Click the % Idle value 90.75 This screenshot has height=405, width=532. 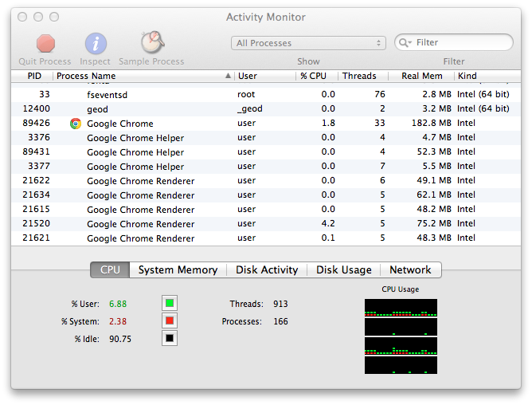pyautogui.click(x=120, y=339)
